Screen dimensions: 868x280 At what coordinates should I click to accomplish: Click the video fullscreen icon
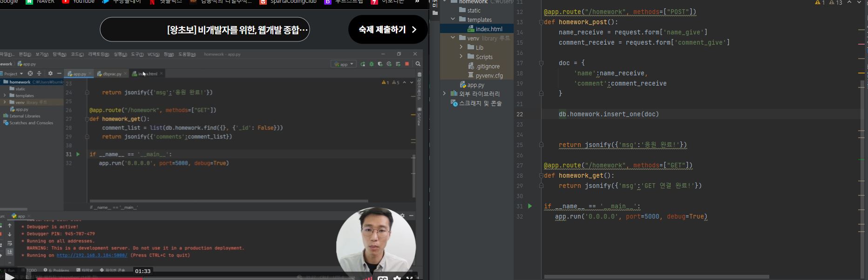click(x=410, y=278)
